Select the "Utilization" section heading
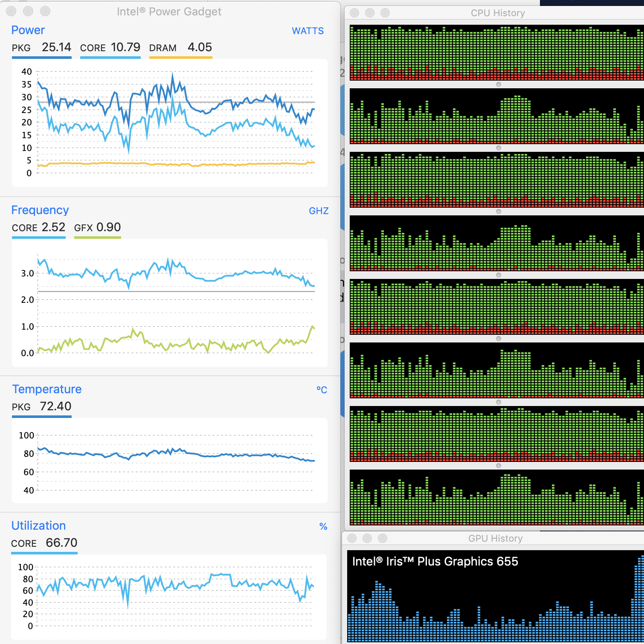Image resolution: width=644 pixels, height=644 pixels. tap(39, 526)
